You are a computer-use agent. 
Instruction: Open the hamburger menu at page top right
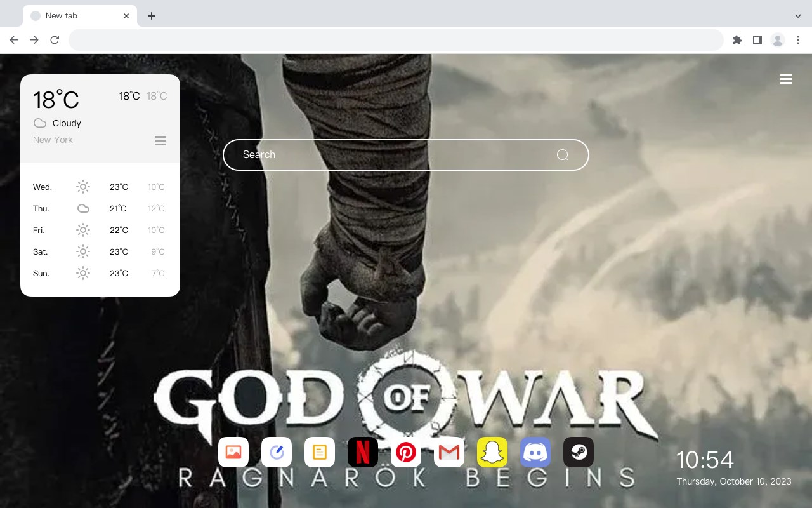[x=786, y=79]
